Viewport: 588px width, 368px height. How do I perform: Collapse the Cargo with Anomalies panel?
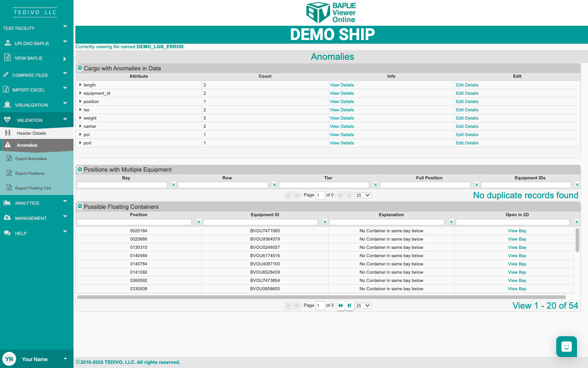point(79,68)
